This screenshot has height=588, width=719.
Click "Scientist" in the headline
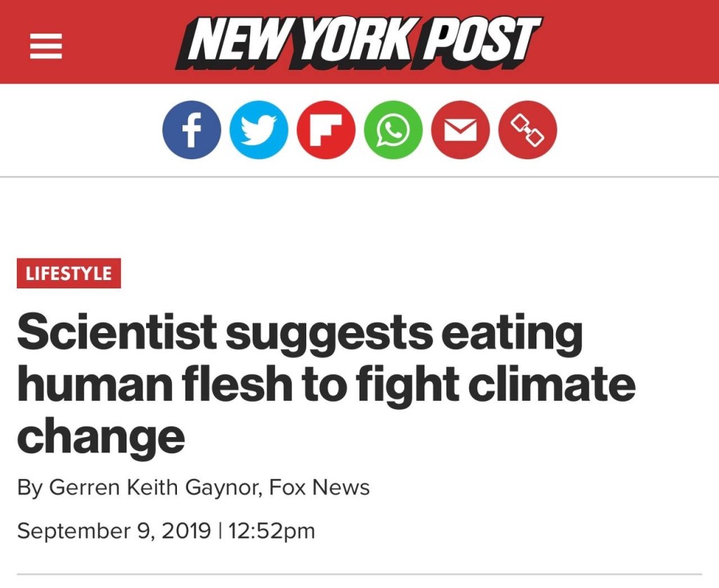(x=117, y=333)
